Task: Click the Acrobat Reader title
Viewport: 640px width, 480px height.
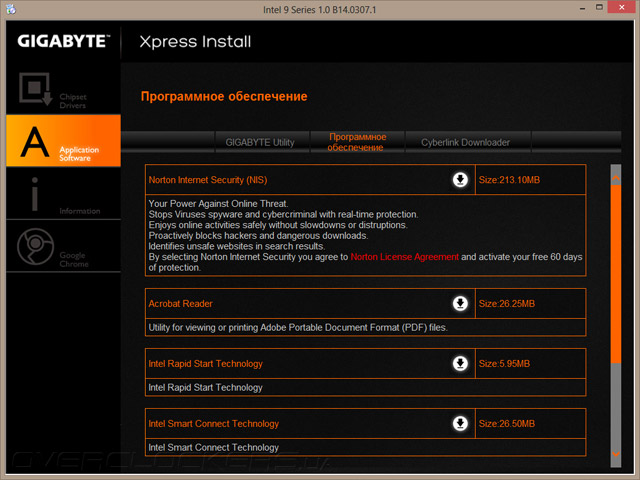Action: tap(180, 304)
